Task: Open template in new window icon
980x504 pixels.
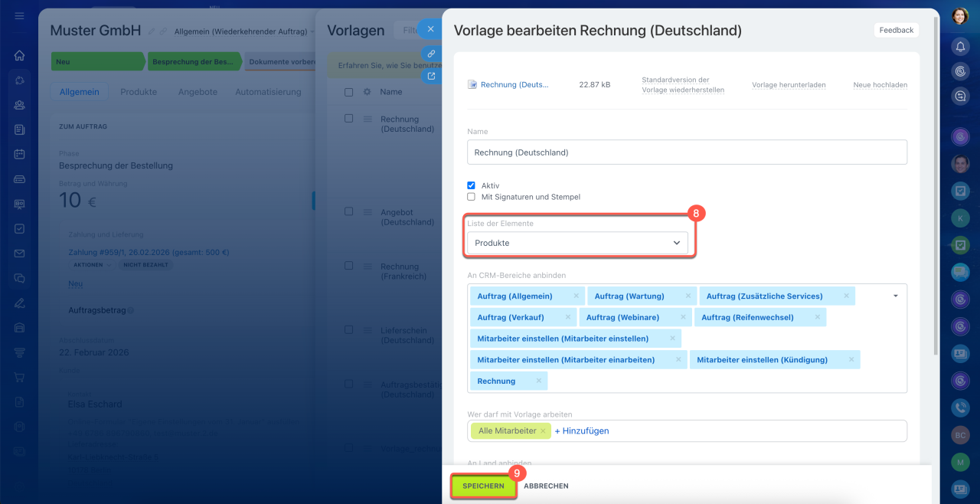Action: (x=431, y=76)
